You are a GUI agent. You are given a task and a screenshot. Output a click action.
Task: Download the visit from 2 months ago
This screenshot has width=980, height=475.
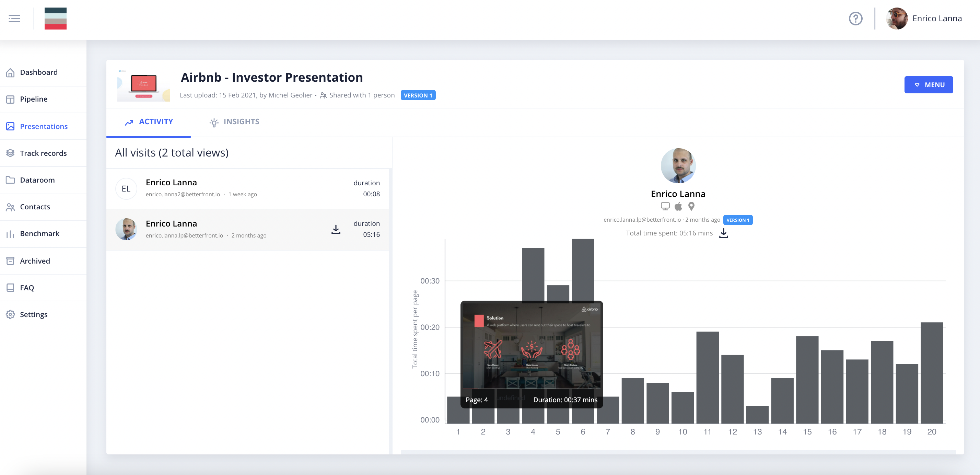coord(336,229)
